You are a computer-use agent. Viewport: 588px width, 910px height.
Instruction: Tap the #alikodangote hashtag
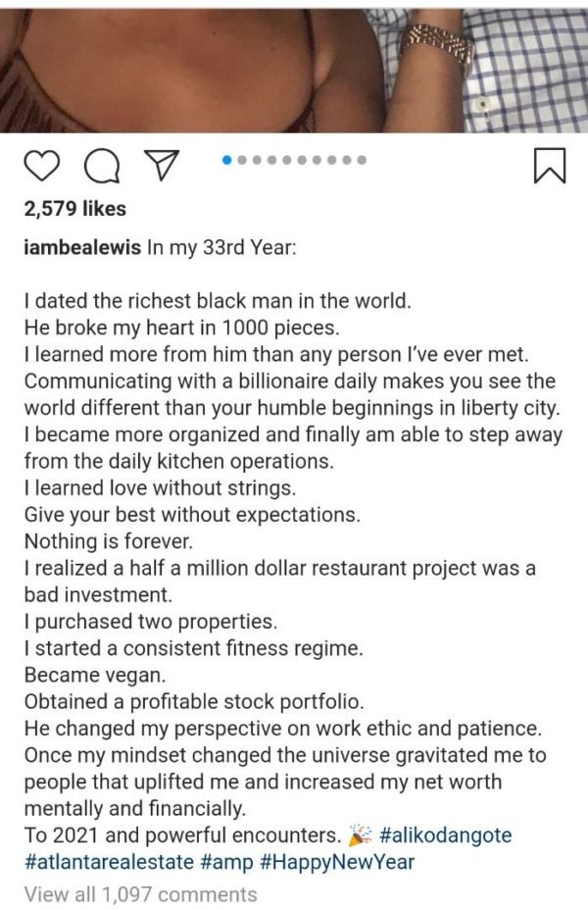point(444,835)
